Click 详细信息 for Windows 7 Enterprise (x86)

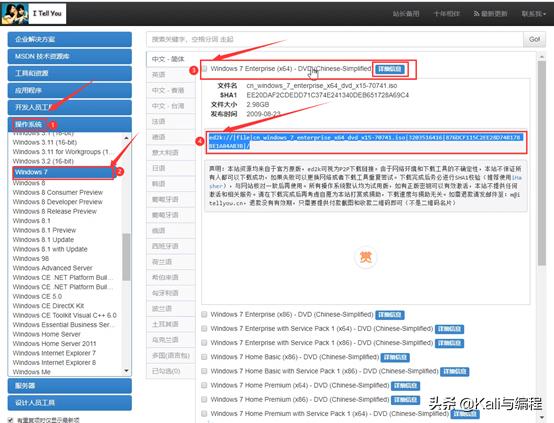tap(390, 315)
